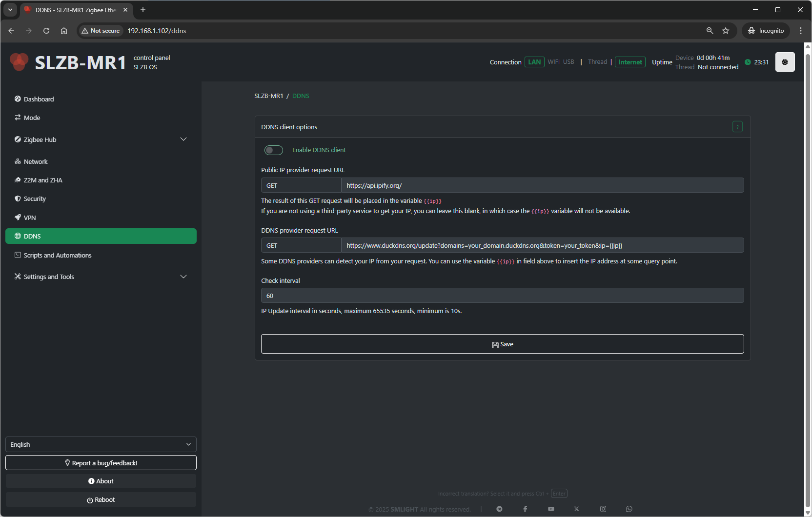Screen dimensions: 812x517
Task: Open the English language dropdown
Action: (101, 444)
